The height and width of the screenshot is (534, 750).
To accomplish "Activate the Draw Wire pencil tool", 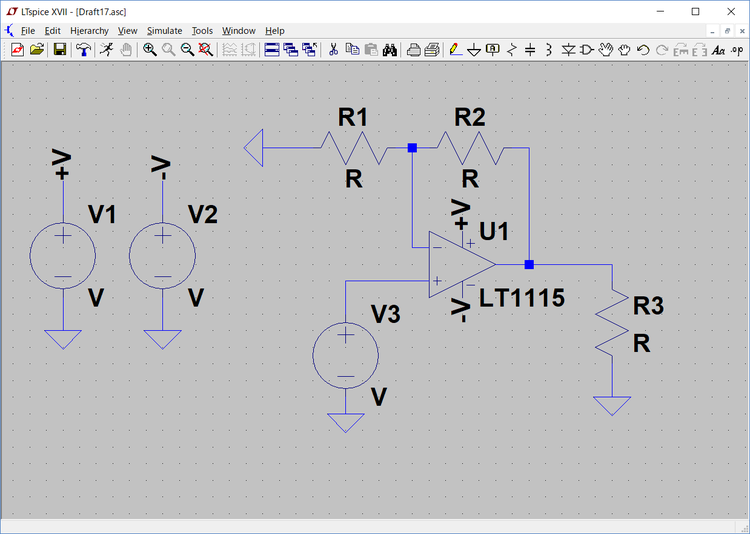I will [455, 49].
